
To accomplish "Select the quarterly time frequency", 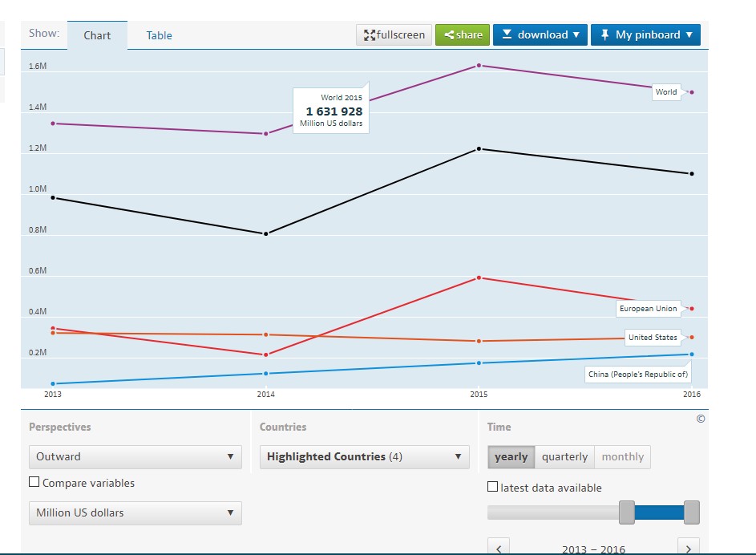I will (564, 456).
